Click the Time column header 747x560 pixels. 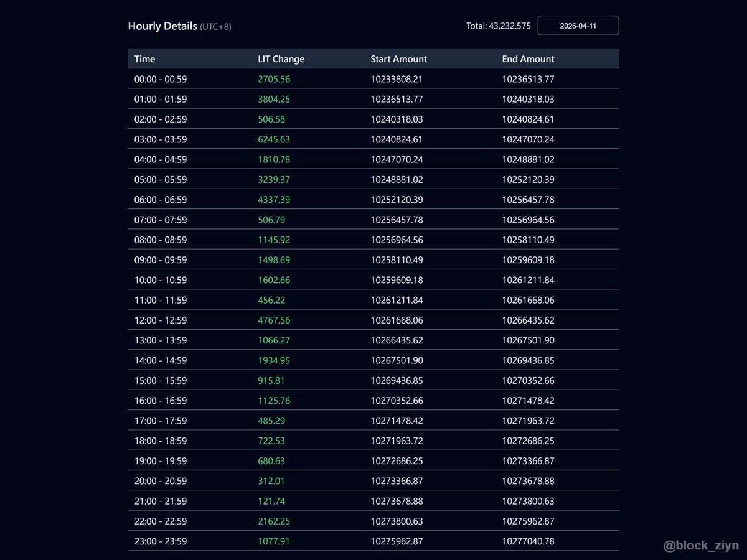point(145,59)
